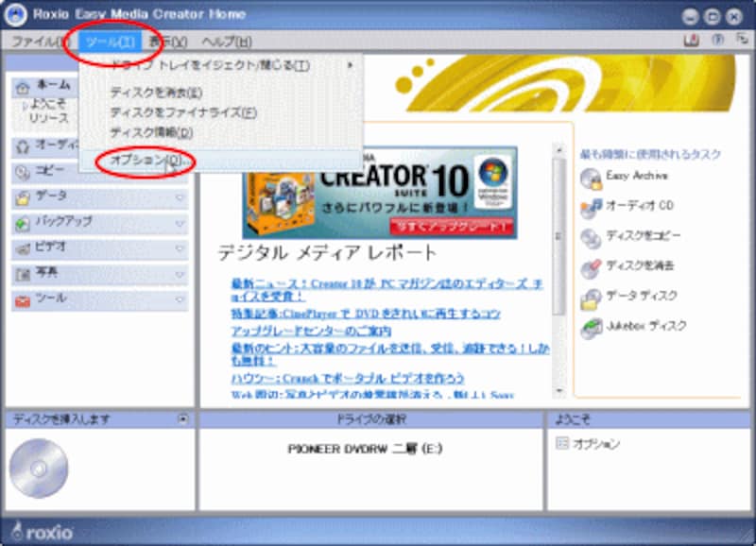The image size is (756, 546).
Task: Click the Easy Archive task label
Action: pyautogui.click(x=636, y=176)
